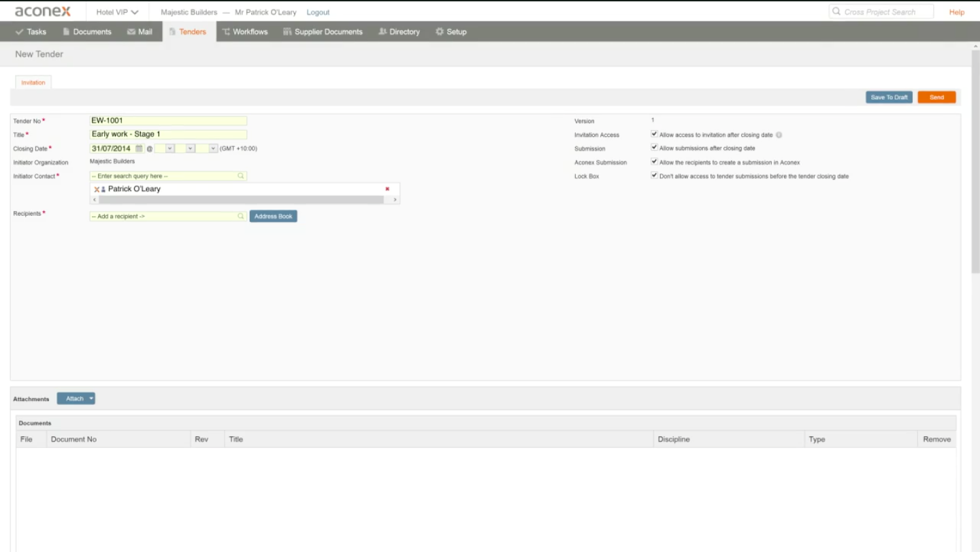Click the Mr Patrick O'Leary user name
This screenshot has height=552, width=980.
tap(265, 12)
